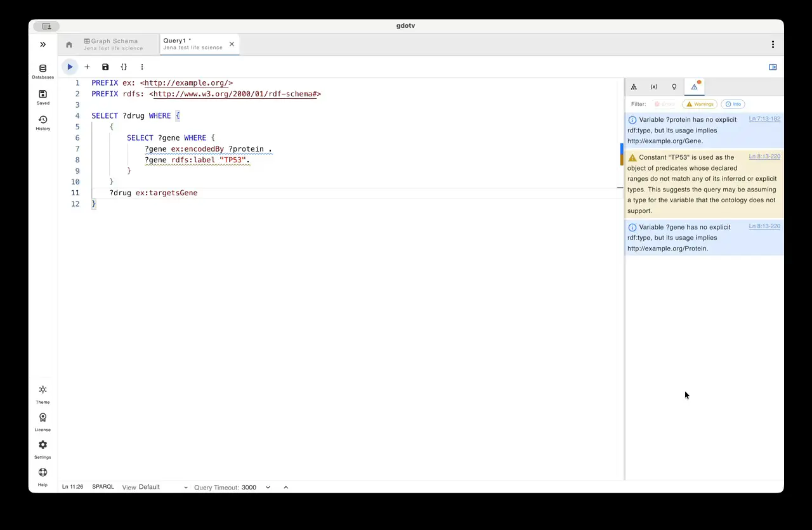Click the Query Timeout value field
This screenshot has height=530, width=812.
click(249, 487)
